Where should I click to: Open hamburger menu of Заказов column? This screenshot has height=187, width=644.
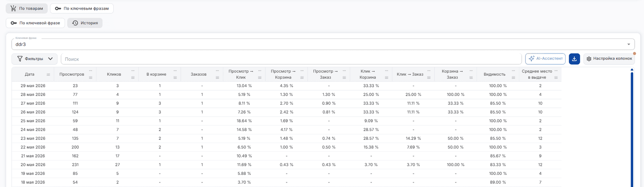[218, 77]
